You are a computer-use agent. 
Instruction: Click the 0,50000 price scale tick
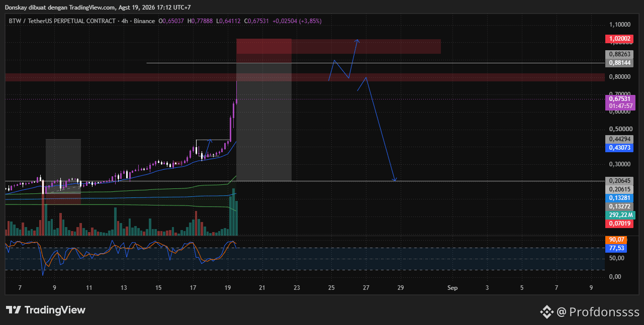pos(620,129)
